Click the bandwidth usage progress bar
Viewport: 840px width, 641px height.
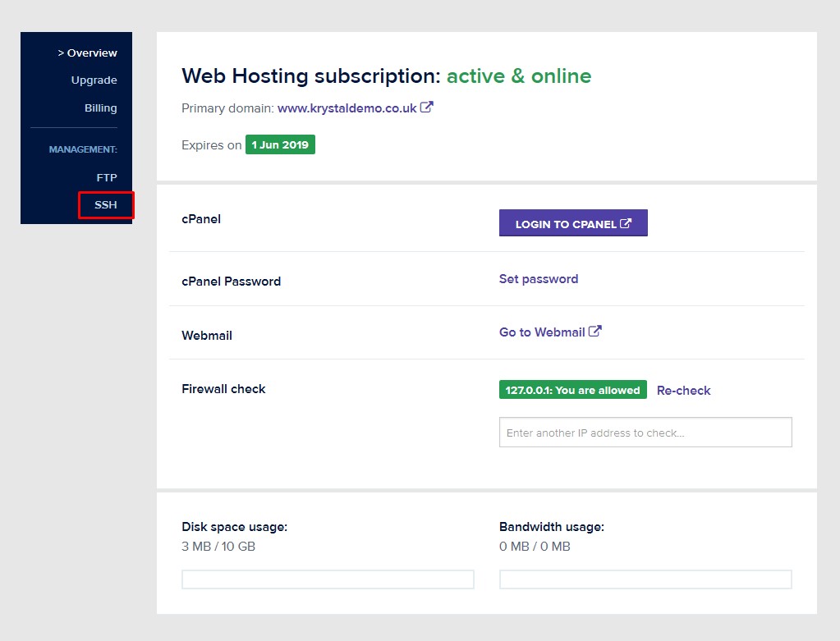[x=645, y=579]
